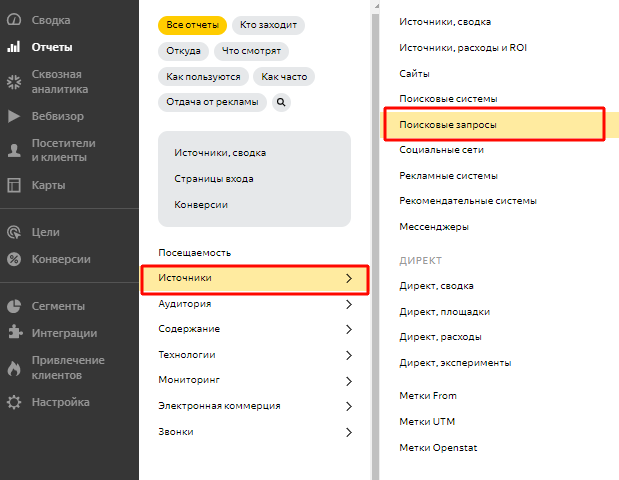Open the Посещаемость report
619x480 pixels.
194,253
